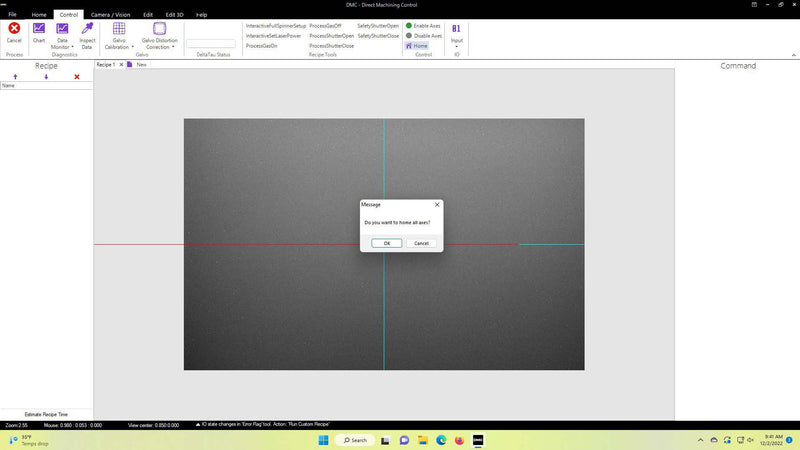Open the Help ribbon tab
The width and height of the screenshot is (800, 450).
202,15
